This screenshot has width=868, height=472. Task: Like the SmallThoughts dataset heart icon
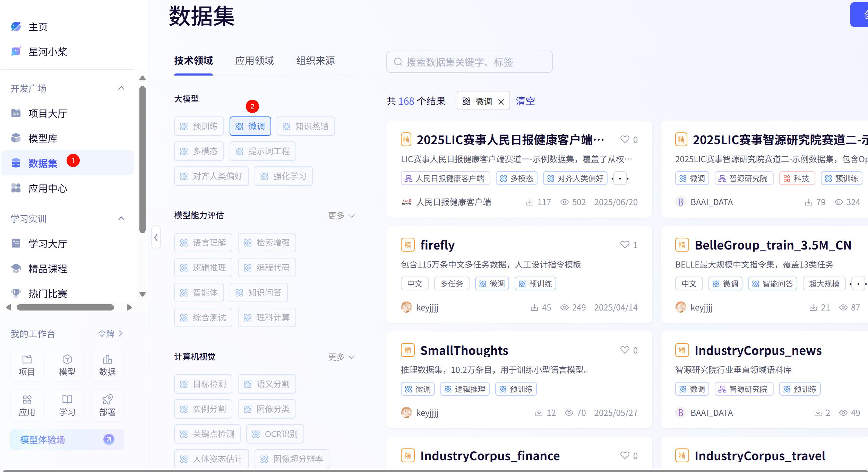[625, 350]
